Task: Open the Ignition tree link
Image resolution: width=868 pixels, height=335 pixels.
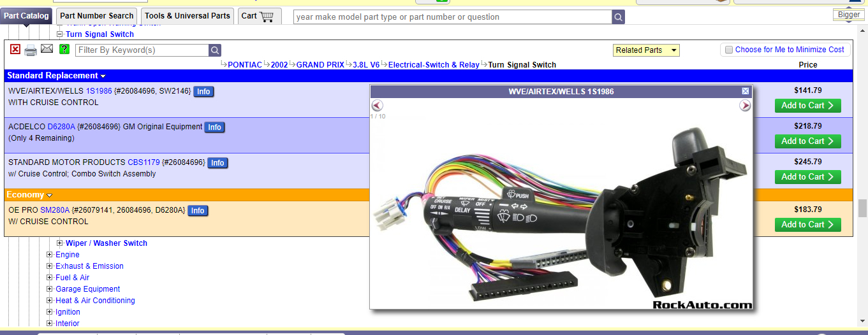Action: point(68,312)
